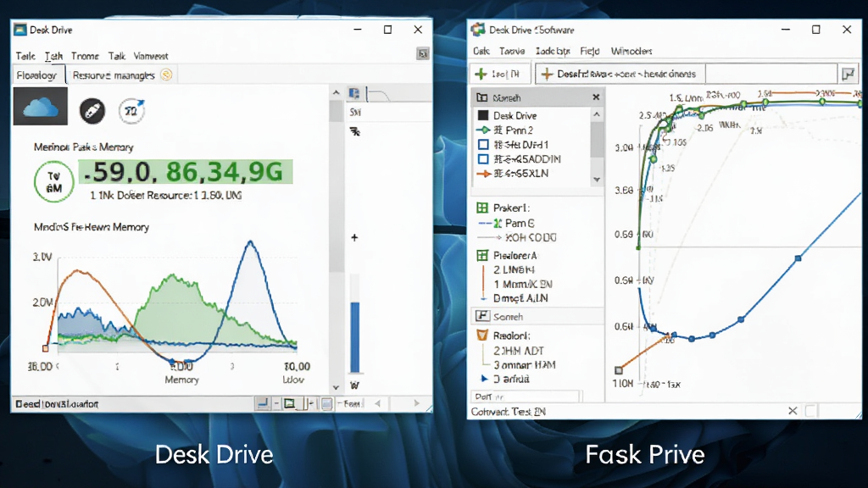Image resolution: width=868 pixels, height=488 pixels.
Task: Click the green-square status bar icon in Desk Drive
Action: point(290,403)
